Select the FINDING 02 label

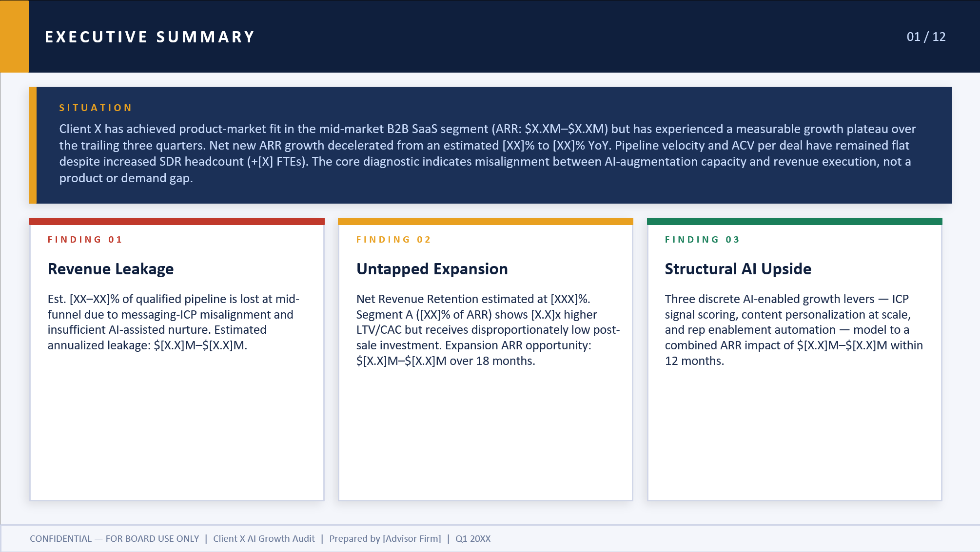click(393, 240)
